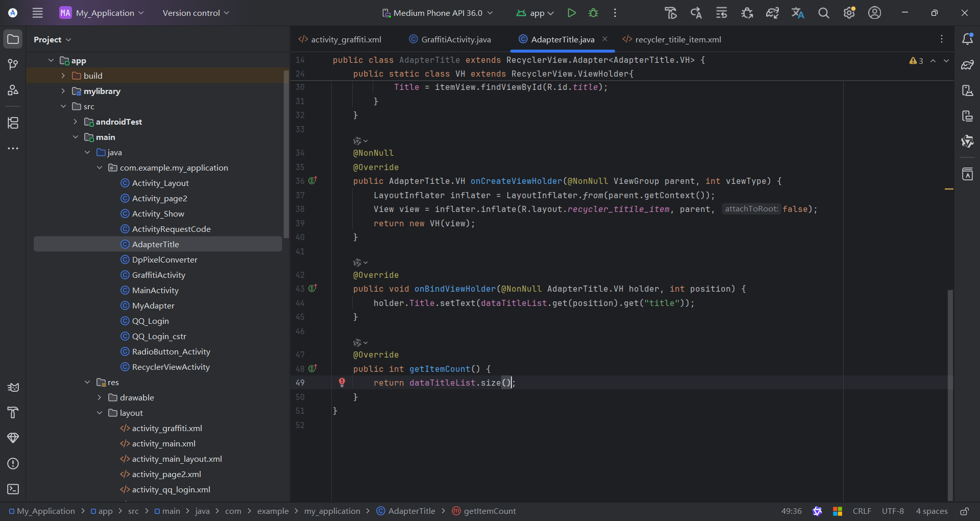Viewport: 980px width, 521px height.
Task: Click the UTF-8 encoding in status bar
Action: (x=892, y=511)
